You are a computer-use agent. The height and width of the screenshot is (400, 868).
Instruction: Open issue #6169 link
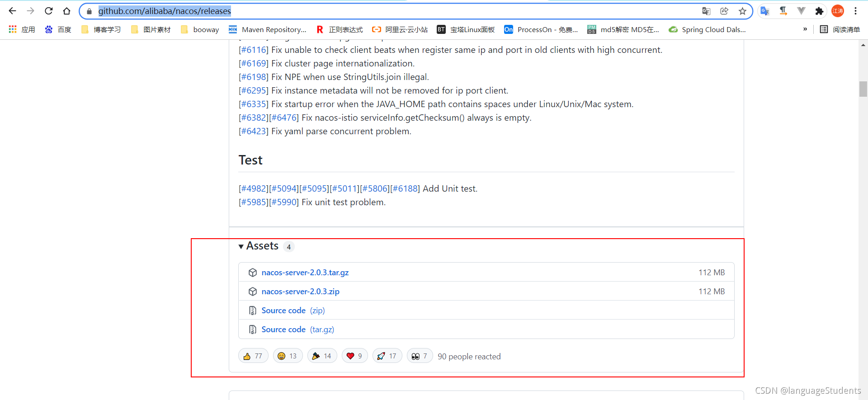(254, 63)
